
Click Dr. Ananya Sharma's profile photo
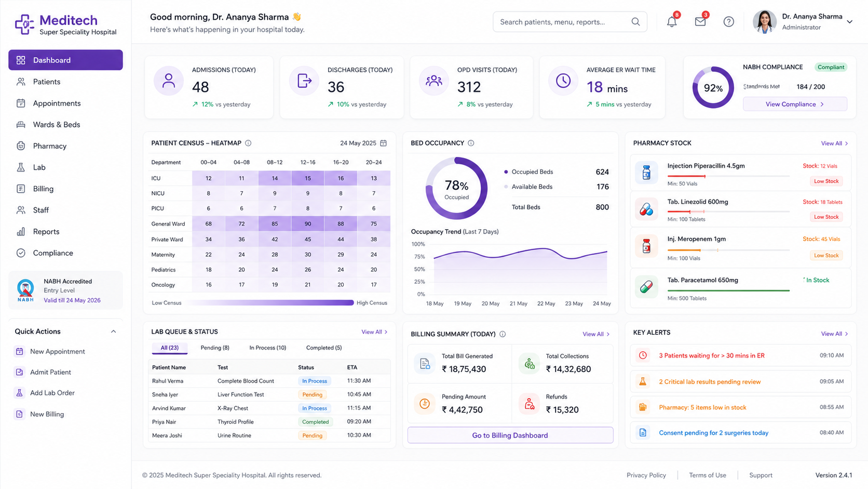click(765, 22)
